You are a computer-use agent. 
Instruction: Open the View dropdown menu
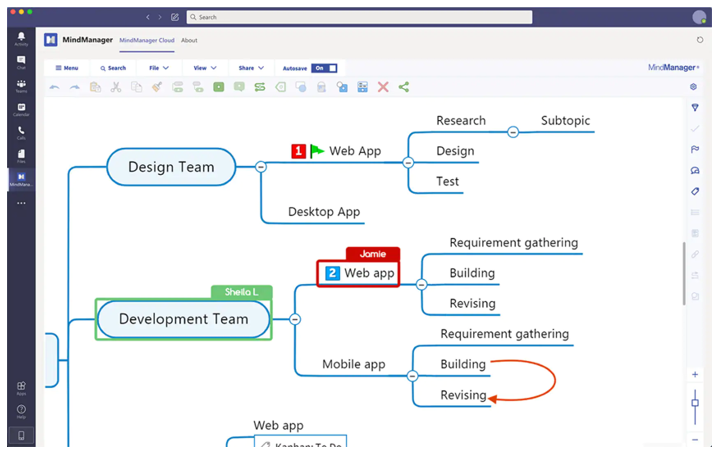[205, 68]
